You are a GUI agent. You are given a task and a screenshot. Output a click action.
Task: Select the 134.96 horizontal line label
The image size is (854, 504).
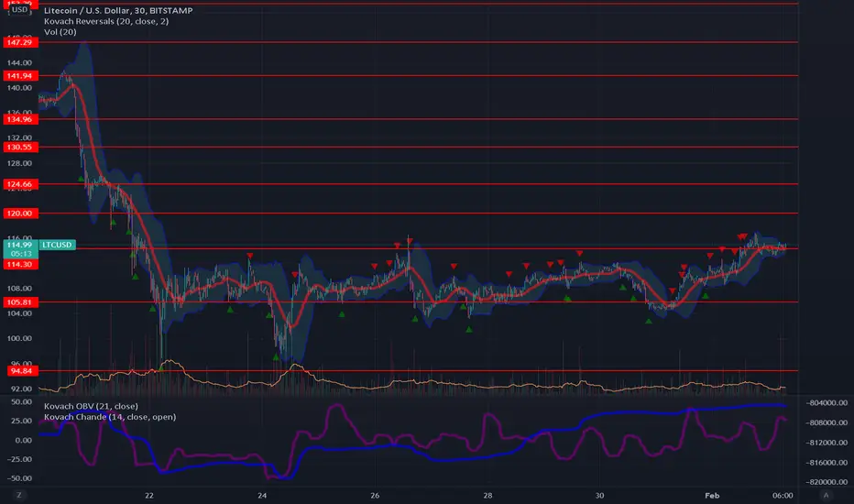[21, 119]
